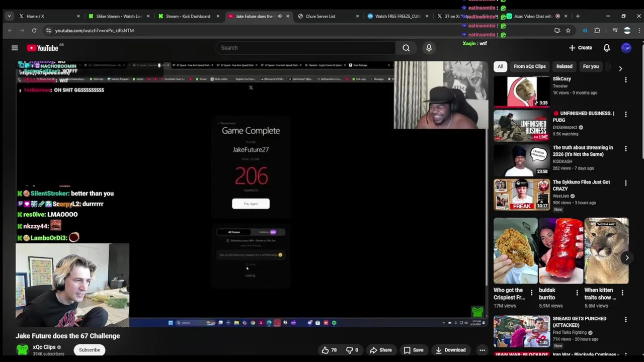This screenshot has width=644, height=362.
Task: Open a new browser tab
Action: (578, 16)
